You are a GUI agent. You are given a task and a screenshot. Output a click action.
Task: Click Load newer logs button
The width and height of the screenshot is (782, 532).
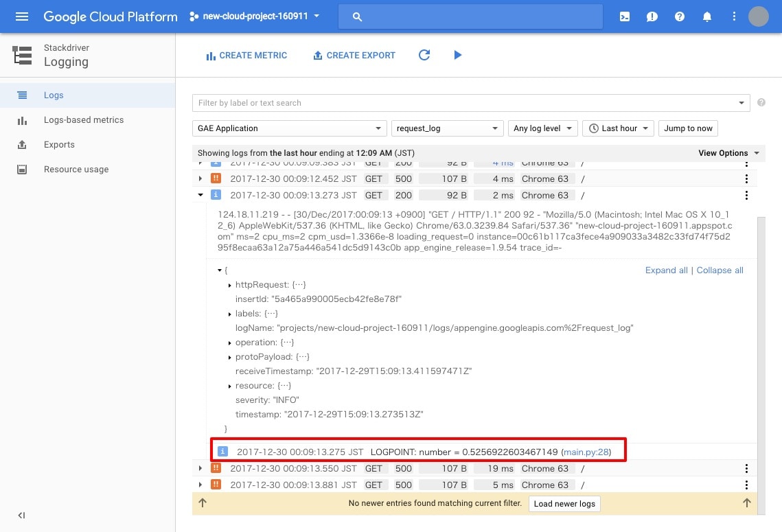[564, 504]
